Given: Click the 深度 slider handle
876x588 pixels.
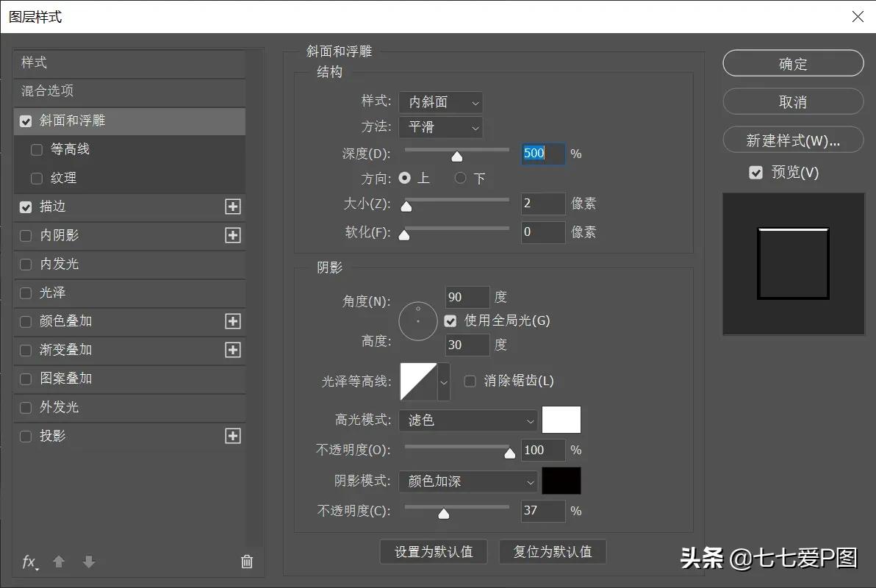Looking at the screenshot, I should pyautogui.click(x=457, y=157).
